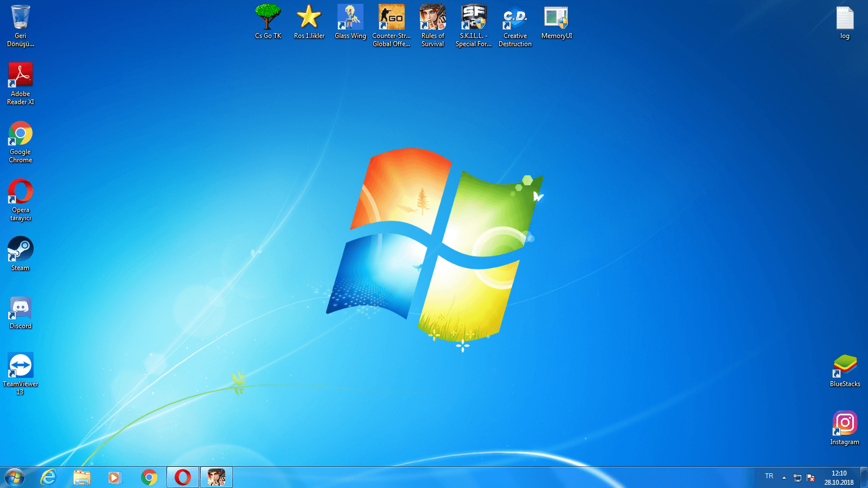Select the Opera tarayıcı desktop shortcut
The width and height of the screenshot is (868, 488).
click(21, 200)
